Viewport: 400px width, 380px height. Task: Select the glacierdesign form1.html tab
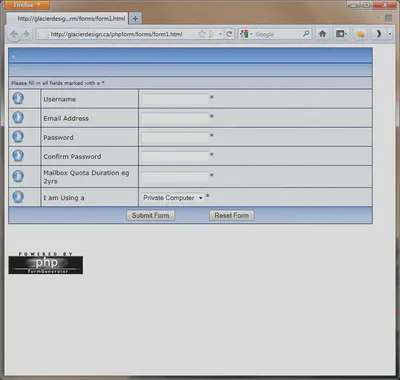click(x=67, y=19)
